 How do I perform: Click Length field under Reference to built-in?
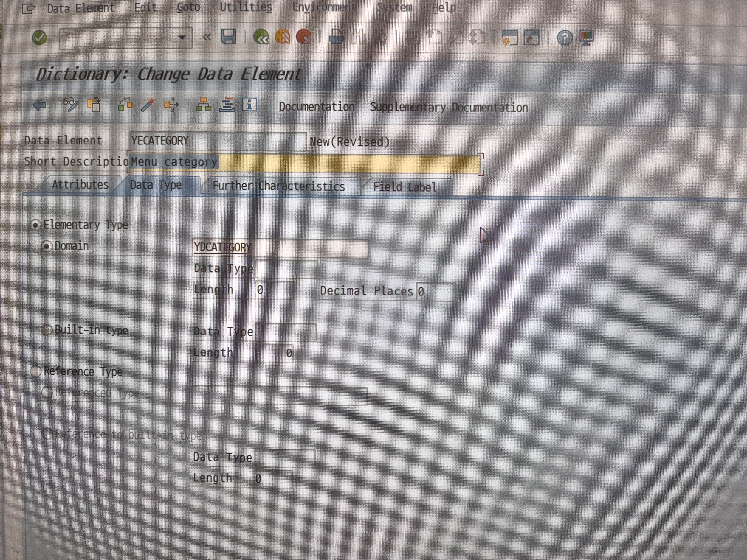[x=273, y=479]
